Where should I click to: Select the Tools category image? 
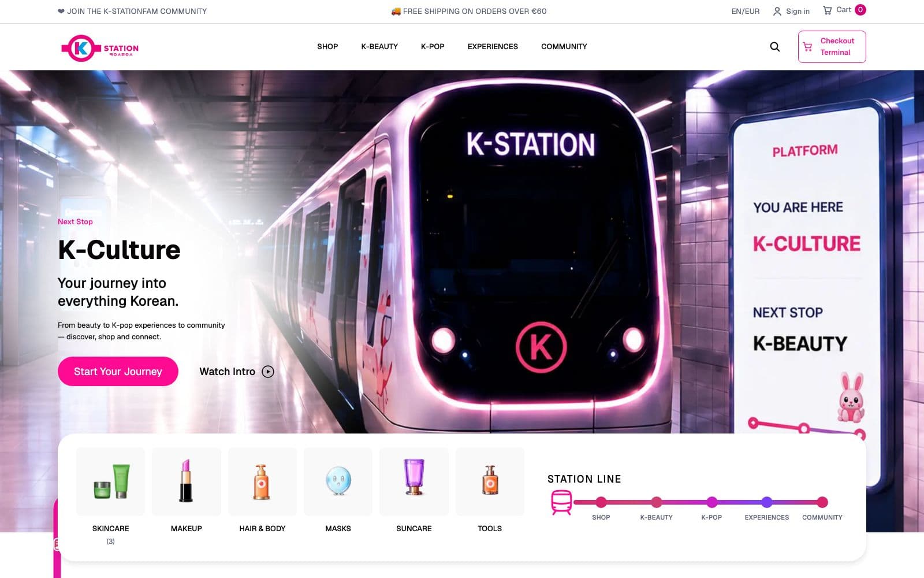tap(490, 481)
